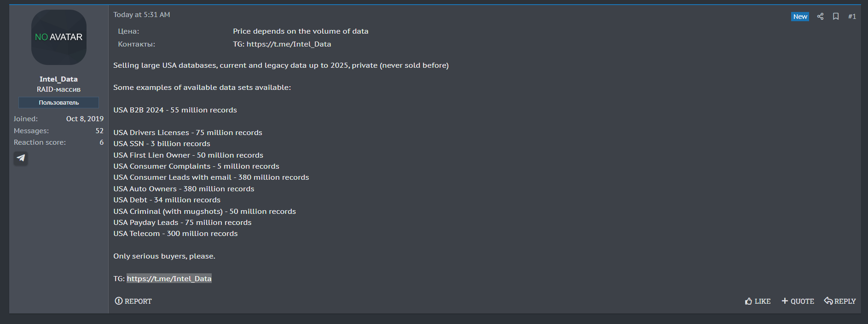Click the REPLY arrow button
This screenshot has width=868, height=324.
[840, 301]
